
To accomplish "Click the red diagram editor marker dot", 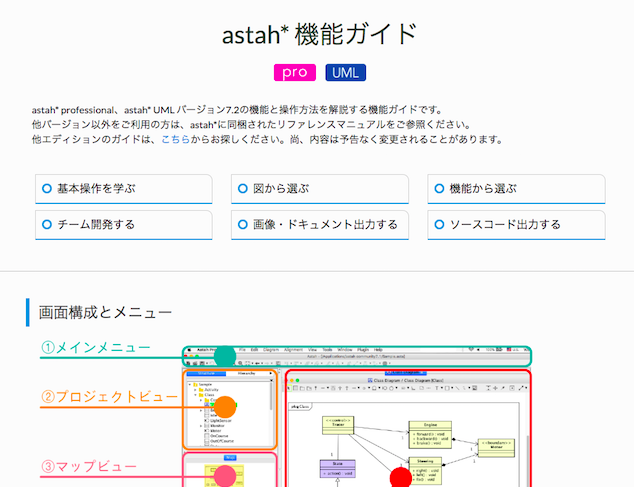I will point(400,476).
